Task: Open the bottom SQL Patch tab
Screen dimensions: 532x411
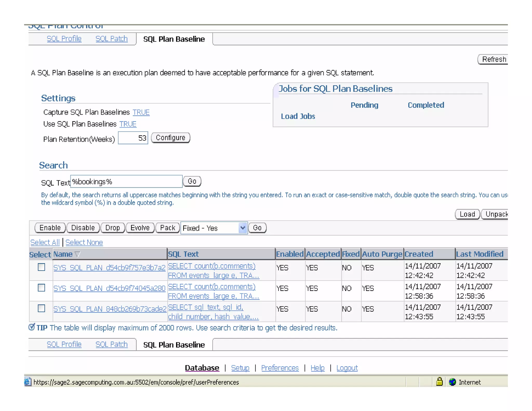Action: [x=111, y=344]
